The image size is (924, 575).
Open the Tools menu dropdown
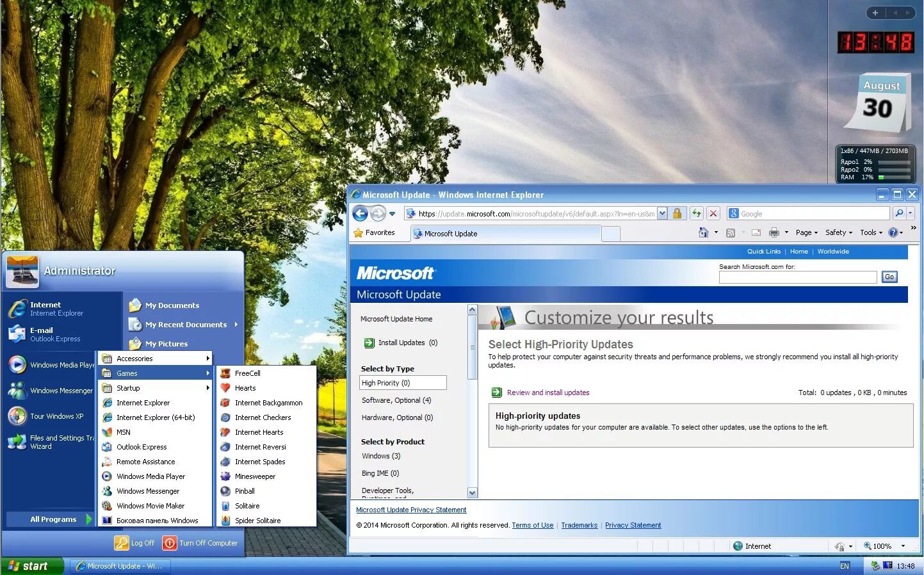(871, 232)
